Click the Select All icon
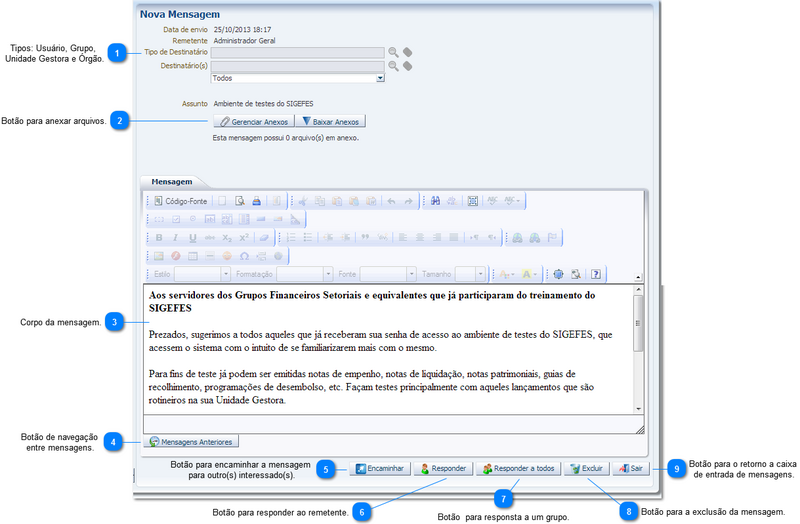 click(473, 201)
